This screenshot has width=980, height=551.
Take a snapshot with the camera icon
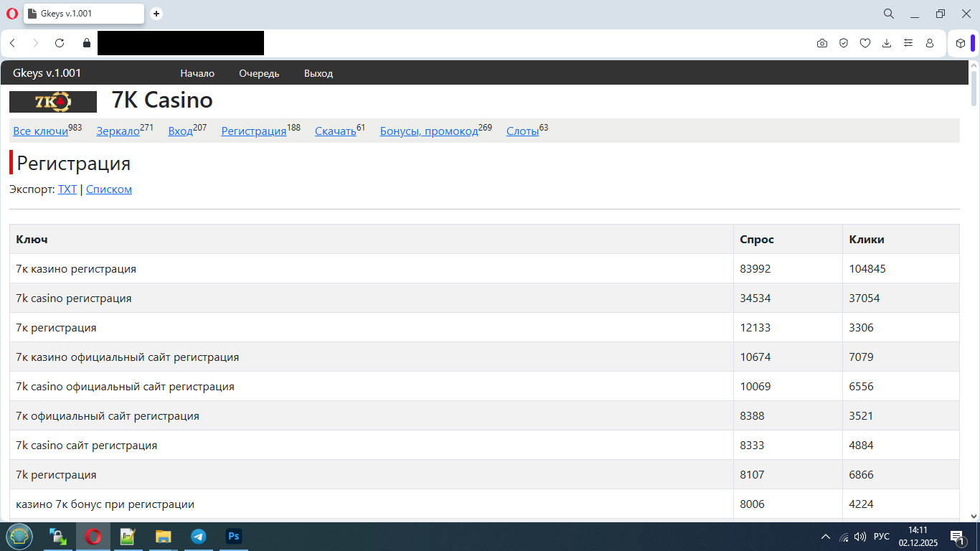pyautogui.click(x=822, y=43)
